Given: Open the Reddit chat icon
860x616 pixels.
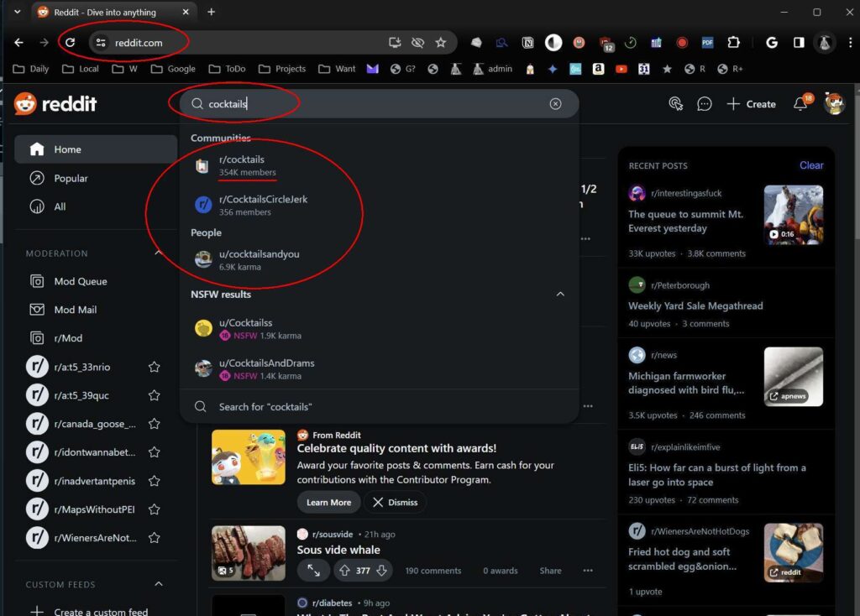Looking at the screenshot, I should click(x=705, y=104).
